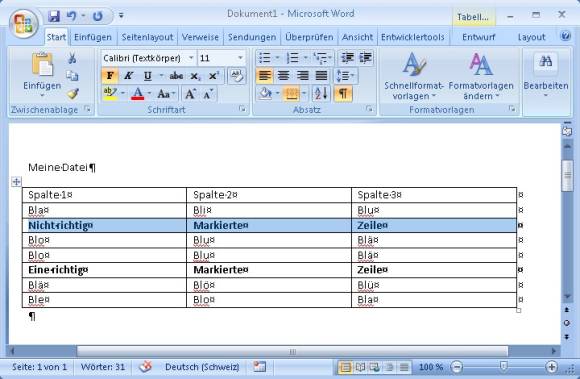Toggle strikethrough abc button
Viewport: 580px width, 379px height.
click(x=176, y=76)
